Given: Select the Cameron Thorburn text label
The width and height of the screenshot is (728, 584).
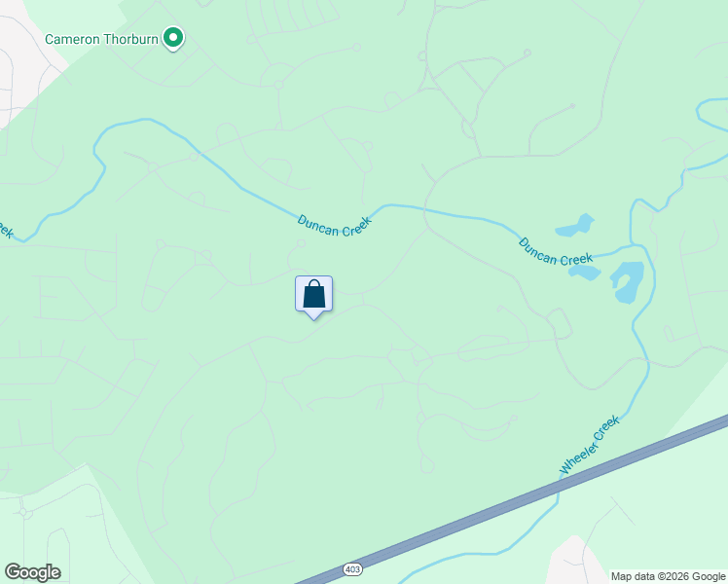Looking at the screenshot, I should [101, 39].
